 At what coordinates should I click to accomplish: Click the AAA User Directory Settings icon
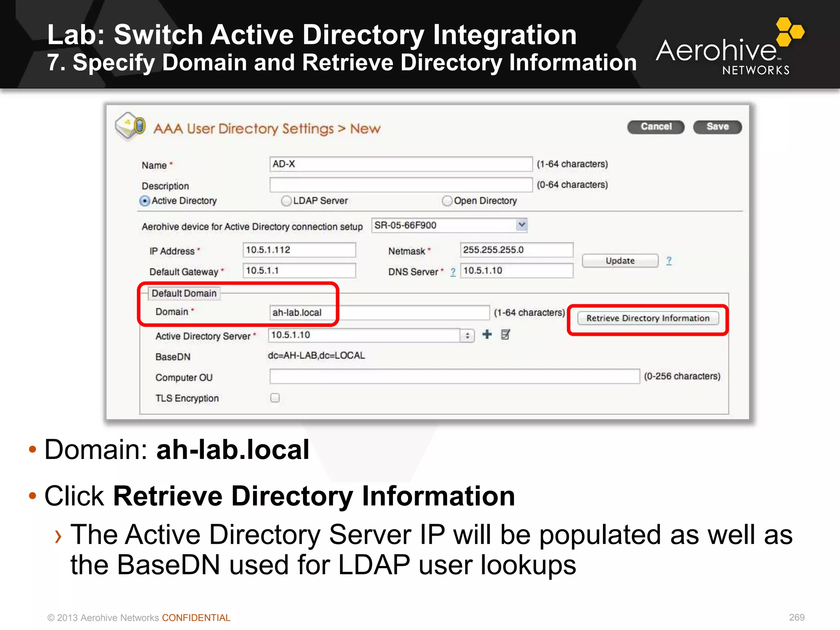[x=130, y=126]
